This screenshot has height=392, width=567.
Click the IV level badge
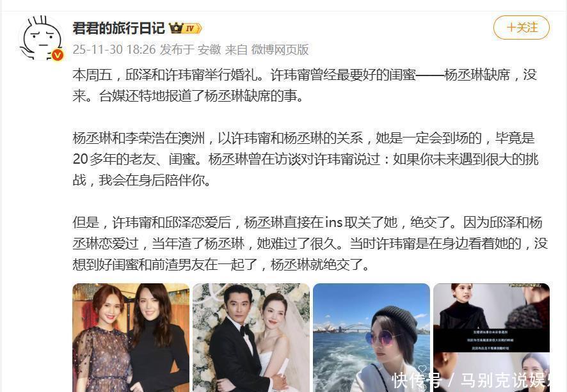tap(193, 28)
